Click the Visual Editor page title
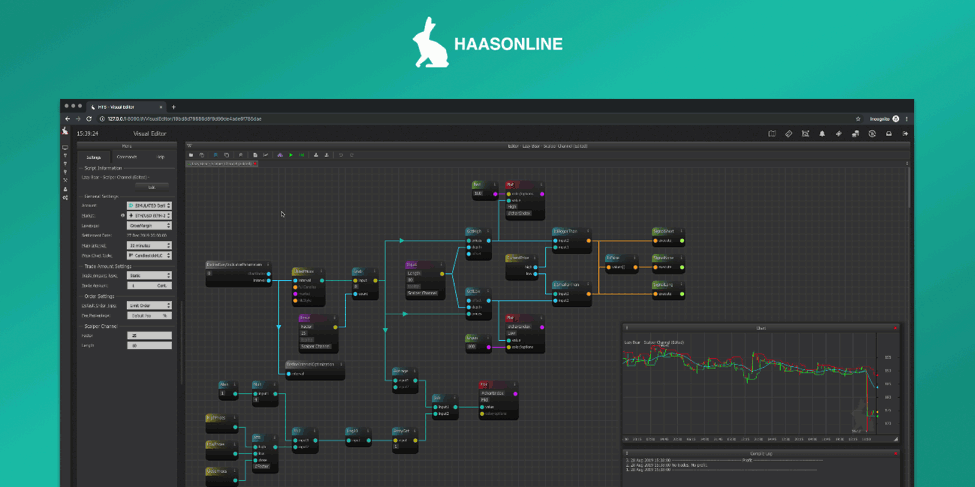The height and width of the screenshot is (487, 975). [x=149, y=133]
